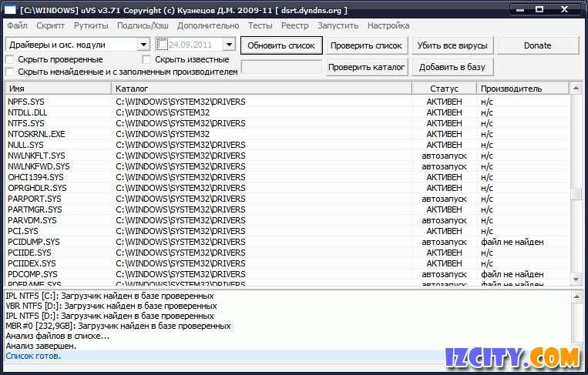Click log line Анализ завершен.
The width and height of the screenshot is (588, 375).
[41, 347]
